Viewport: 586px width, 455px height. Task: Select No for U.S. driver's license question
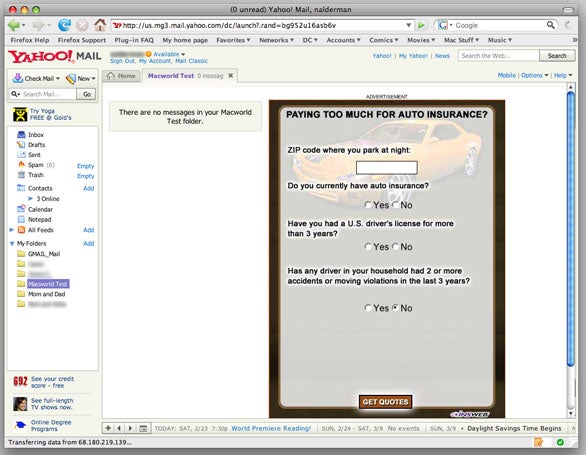pyautogui.click(x=395, y=247)
